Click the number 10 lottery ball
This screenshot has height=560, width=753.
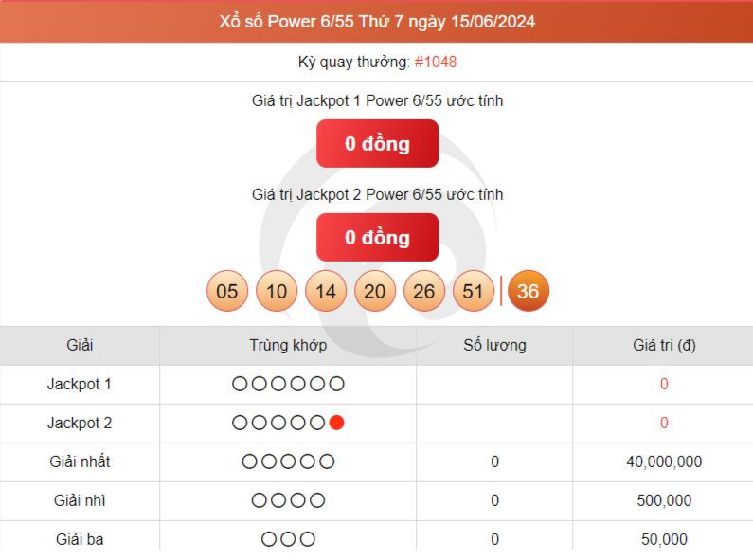tap(277, 292)
